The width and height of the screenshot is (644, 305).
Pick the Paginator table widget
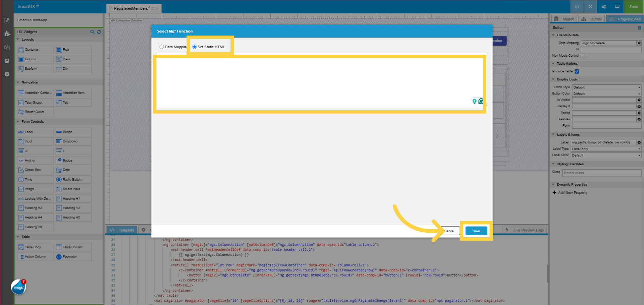tap(73, 257)
